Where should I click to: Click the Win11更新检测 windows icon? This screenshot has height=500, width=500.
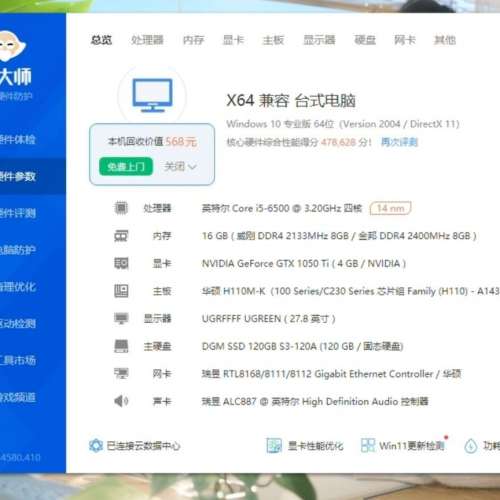[368, 446]
